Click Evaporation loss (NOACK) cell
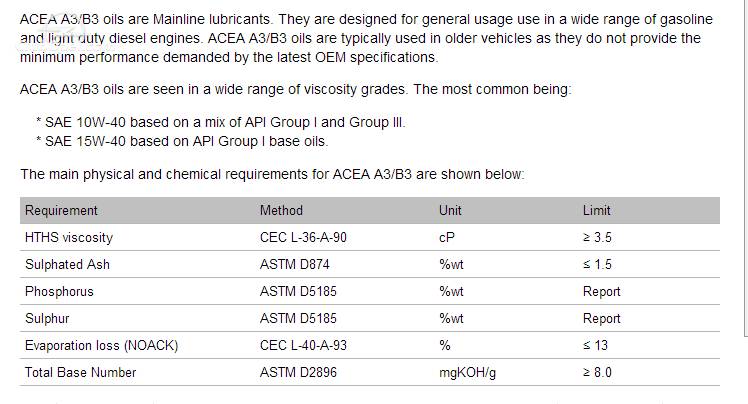This screenshot has width=748, height=404. click(x=102, y=345)
